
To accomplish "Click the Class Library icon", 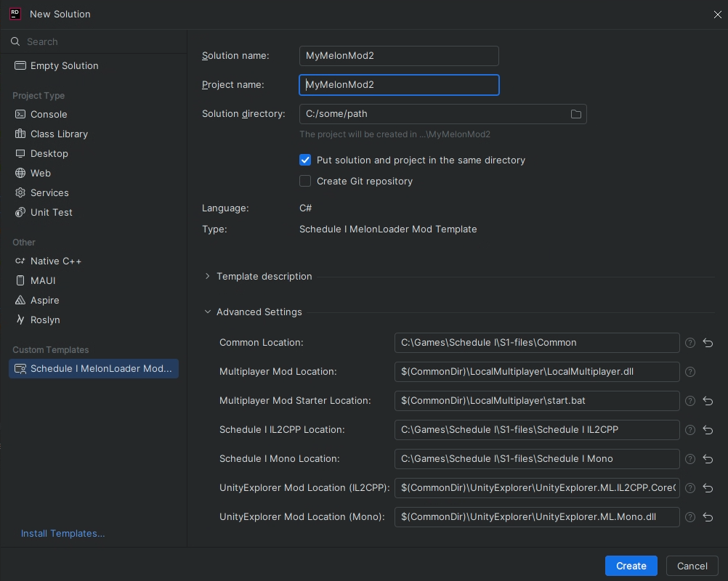I will pyautogui.click(x=20, y=134).
